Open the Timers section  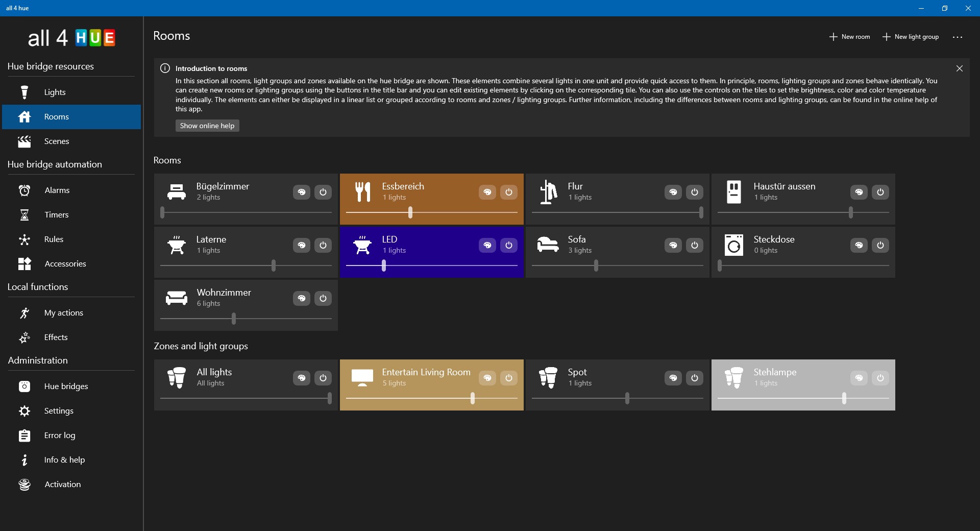point(56,214)
